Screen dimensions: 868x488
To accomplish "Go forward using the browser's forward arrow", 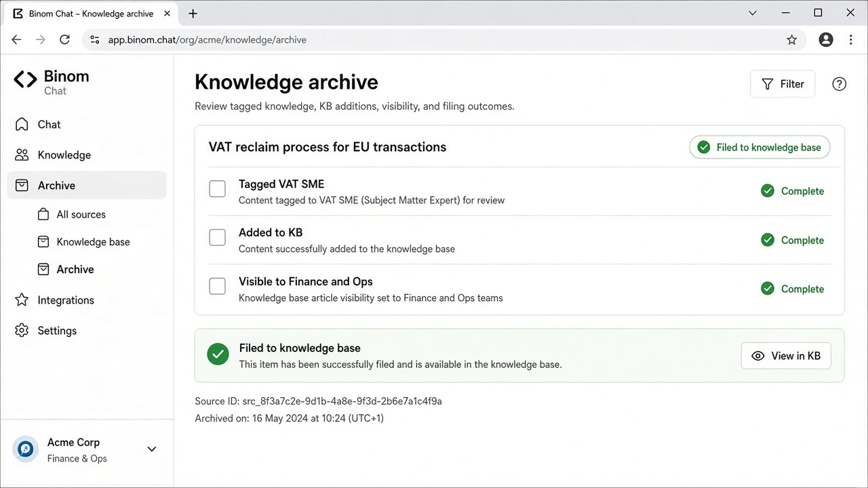I will [41, 40].
